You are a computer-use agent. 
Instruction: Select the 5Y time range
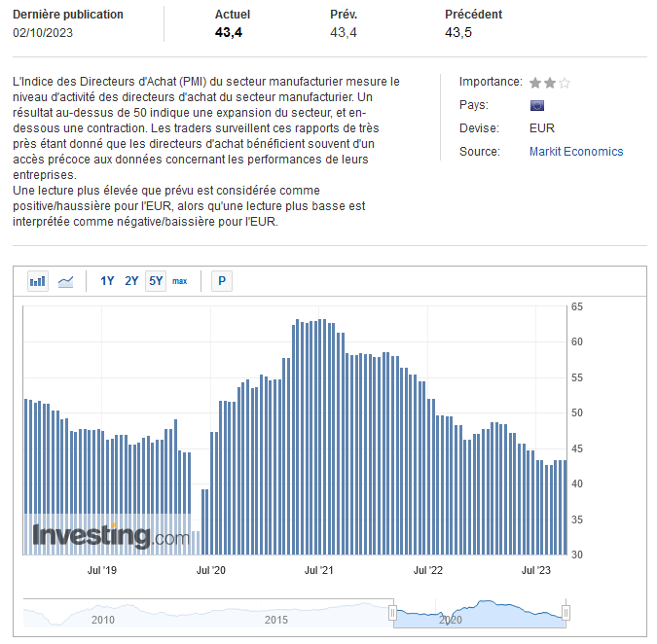click(x=156, y=281)
